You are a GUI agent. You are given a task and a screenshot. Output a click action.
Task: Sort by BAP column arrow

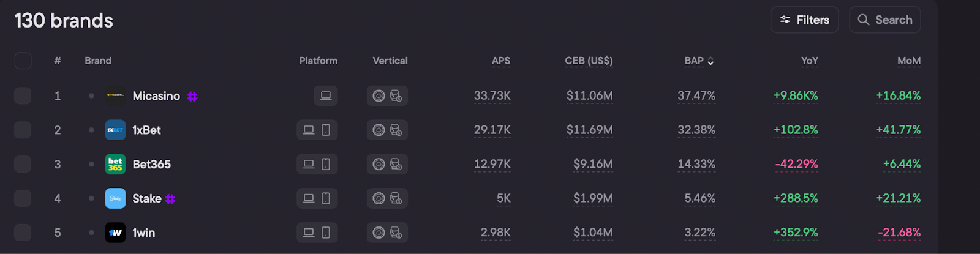[x=710, y=61]
